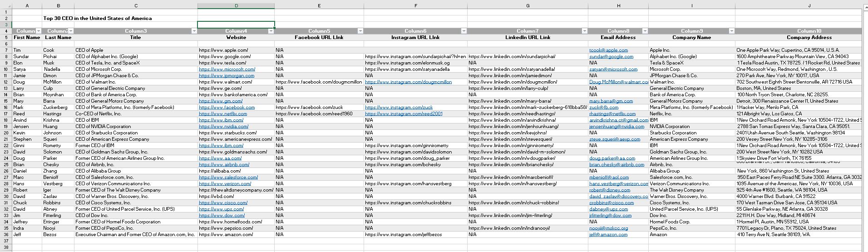Select the '4000 Warner Blvd. Burbank, CA 91522' cell
Image resolution: width=868 pixels, height=252 pixels.
pyautogui.click(x=799, y=196)
